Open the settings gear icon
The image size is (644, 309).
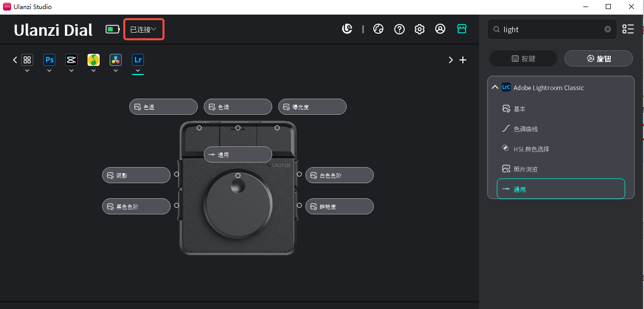(x=420, y=29)
